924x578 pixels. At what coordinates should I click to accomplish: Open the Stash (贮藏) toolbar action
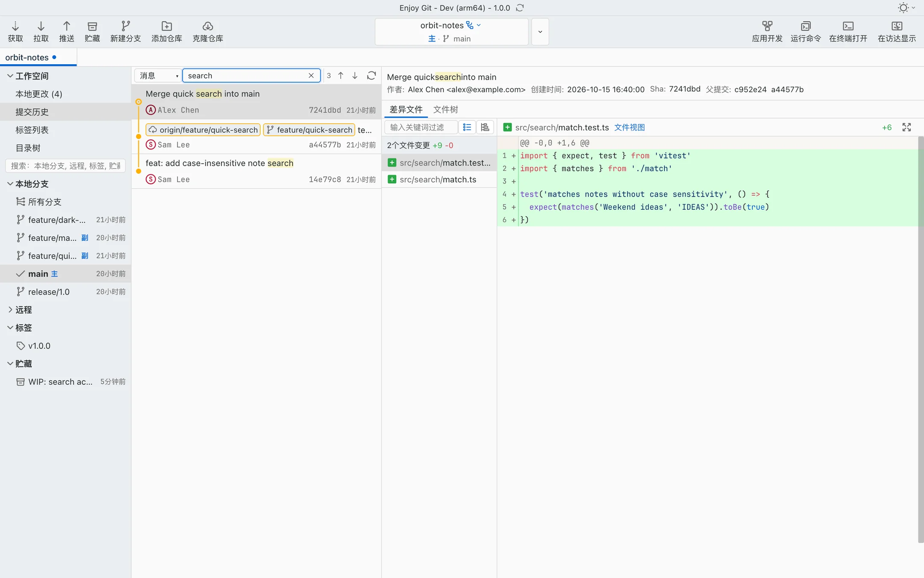[x=92, y=32]
